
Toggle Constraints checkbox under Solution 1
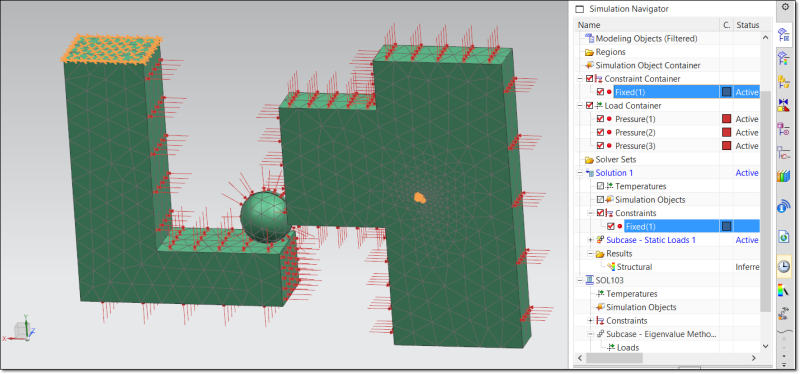click(601, 213)
